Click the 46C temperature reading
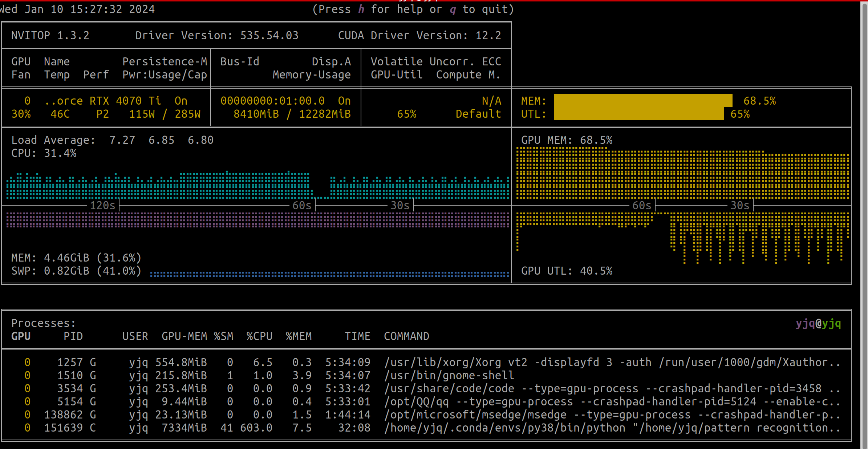 coord(60,114)
